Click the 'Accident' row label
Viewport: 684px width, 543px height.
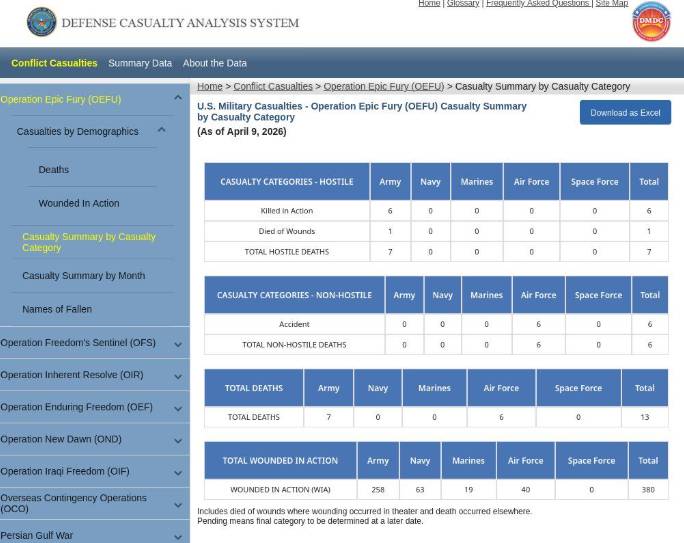pos(294,324)
